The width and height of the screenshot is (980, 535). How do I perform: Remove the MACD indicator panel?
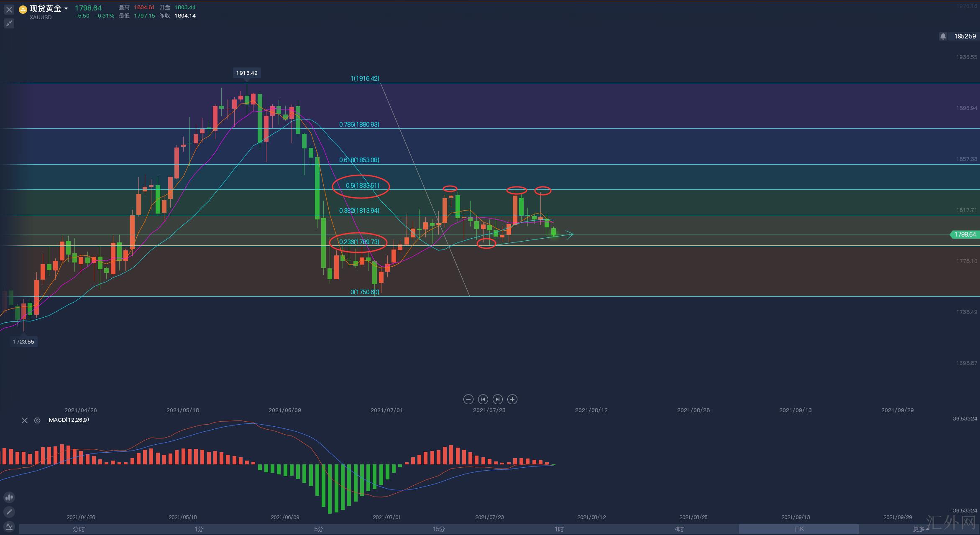click(25, 420)
